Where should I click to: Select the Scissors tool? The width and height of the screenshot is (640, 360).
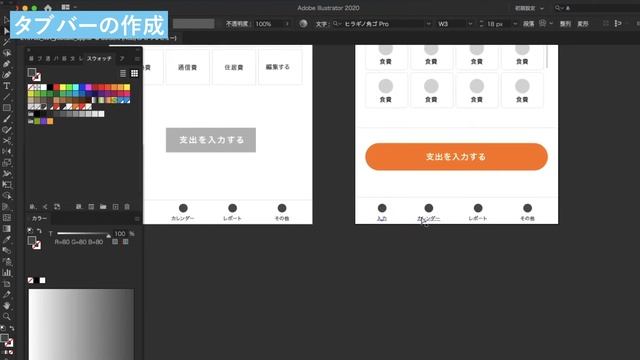point(7,141)
